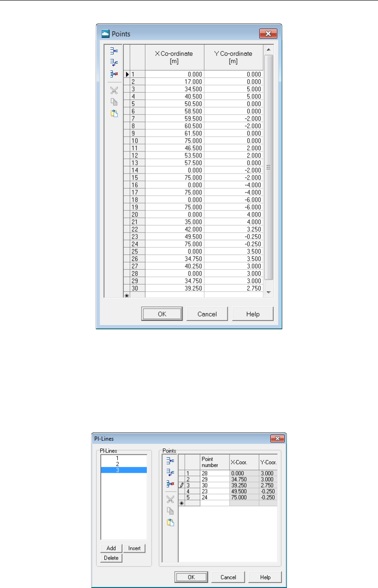The height and width of the screenshot is (588, 378).
Task: Click Paste clipboard icon in PI-Lines dialog
Action: click(x=170, y=522)
